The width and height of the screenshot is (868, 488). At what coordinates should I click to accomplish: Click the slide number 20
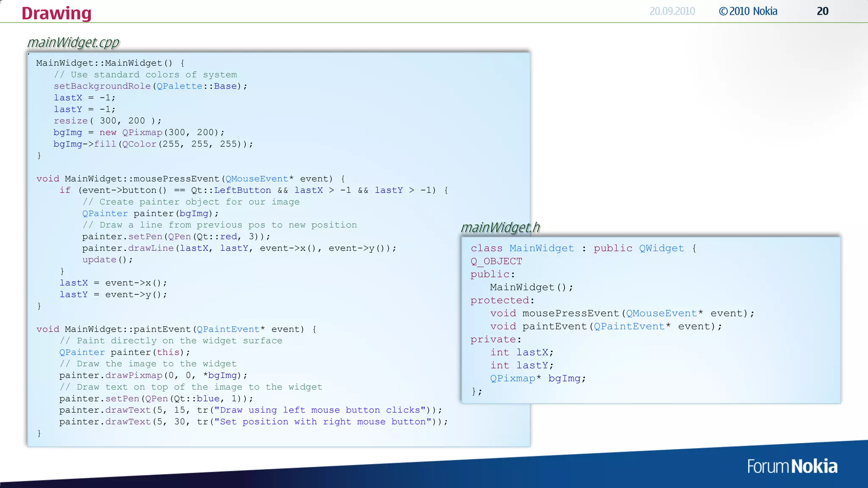pyautogui.click(x=822, y=11)
